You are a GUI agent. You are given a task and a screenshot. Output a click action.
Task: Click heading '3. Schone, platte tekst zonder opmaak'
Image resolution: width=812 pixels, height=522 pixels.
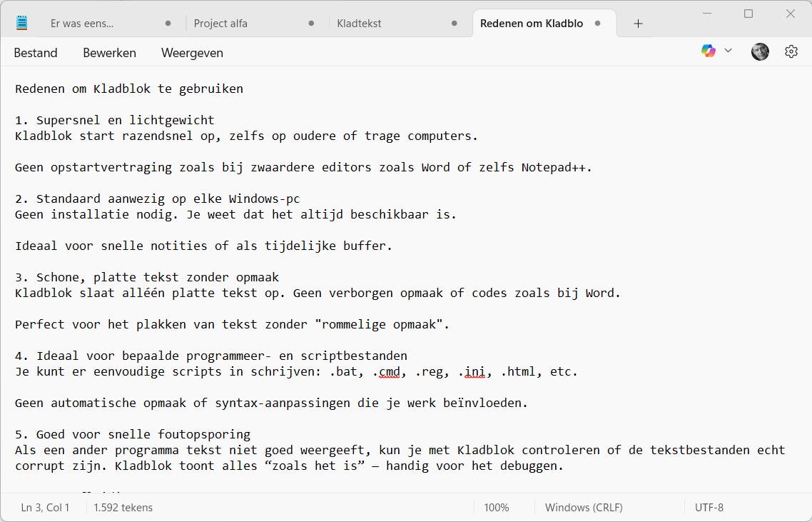coord(147,277)
